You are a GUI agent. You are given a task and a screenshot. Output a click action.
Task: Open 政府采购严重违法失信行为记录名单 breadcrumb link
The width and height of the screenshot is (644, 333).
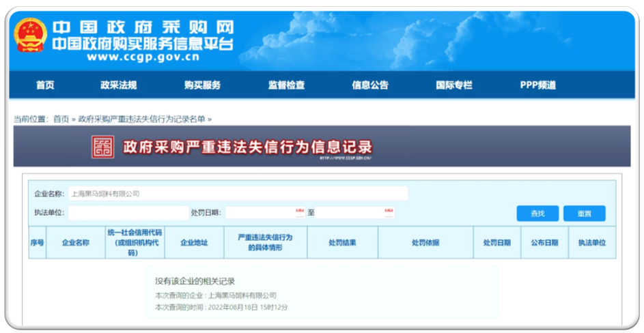pos(141,119)
